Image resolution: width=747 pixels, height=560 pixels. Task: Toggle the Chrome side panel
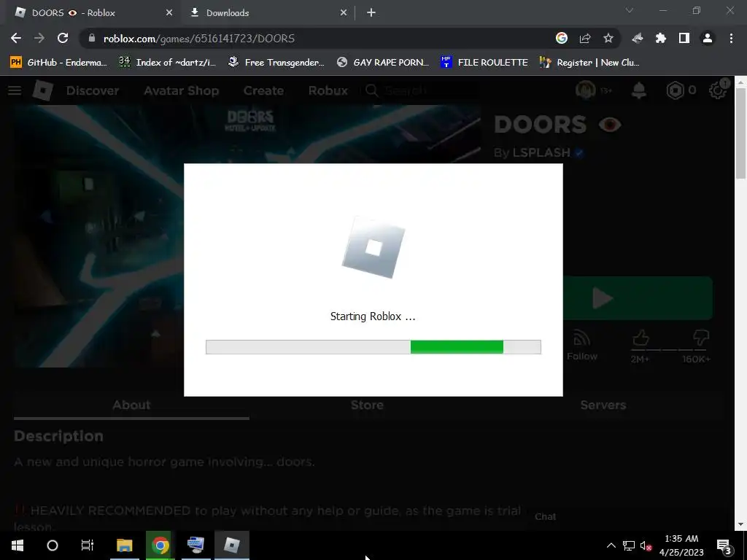tap(684, 39)
